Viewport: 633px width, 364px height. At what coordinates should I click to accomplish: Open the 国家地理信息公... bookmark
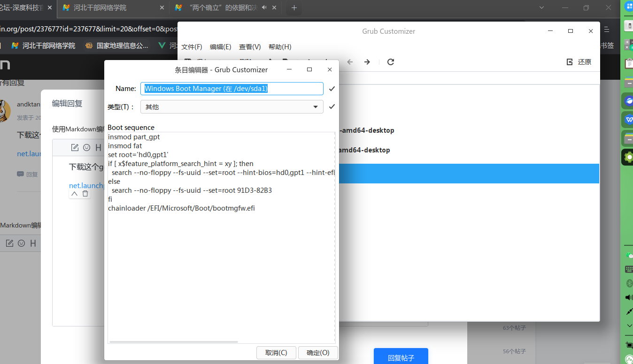coord(117,45)
